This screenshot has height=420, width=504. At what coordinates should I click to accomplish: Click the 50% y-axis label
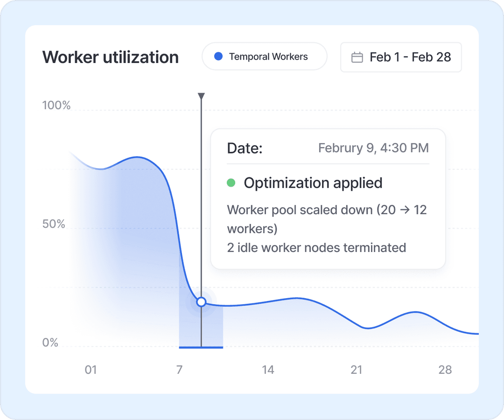pyautogui.click(x=54, y=224)
